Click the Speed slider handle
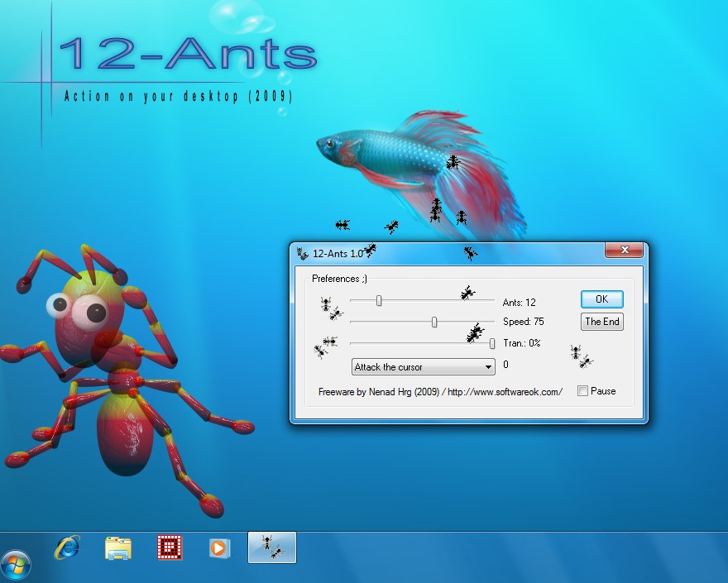The image size is (728, 583). click(434, 322)
